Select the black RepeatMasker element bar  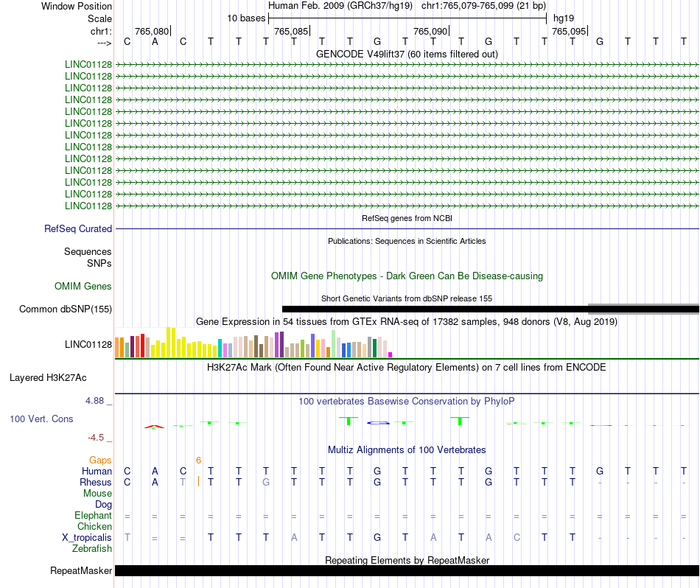click(407, 570)
